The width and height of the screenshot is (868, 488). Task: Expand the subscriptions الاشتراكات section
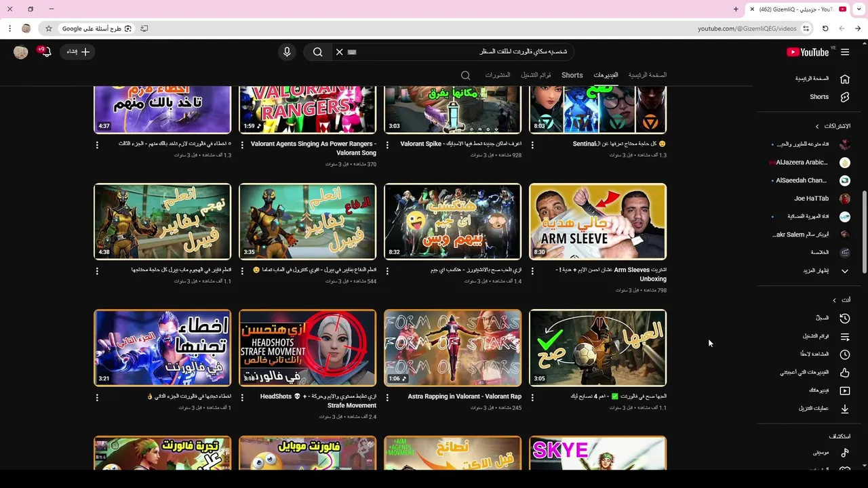coord(833,126)
